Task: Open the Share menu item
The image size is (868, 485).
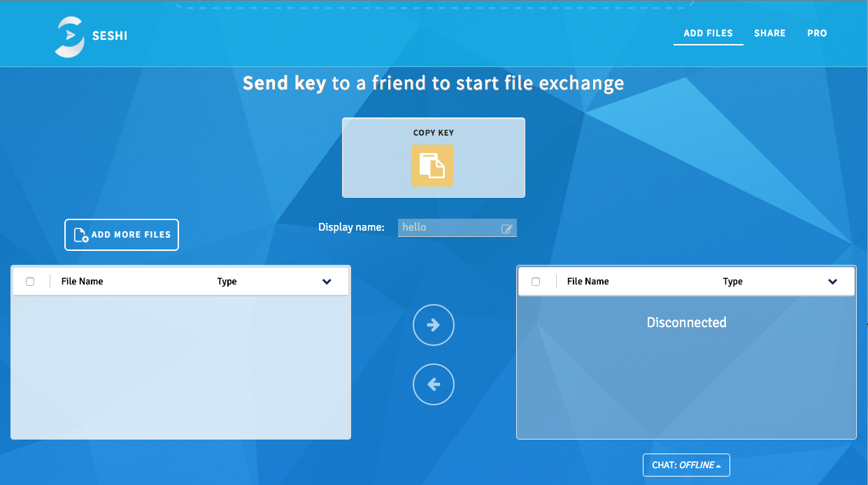Action: point(769,33)
